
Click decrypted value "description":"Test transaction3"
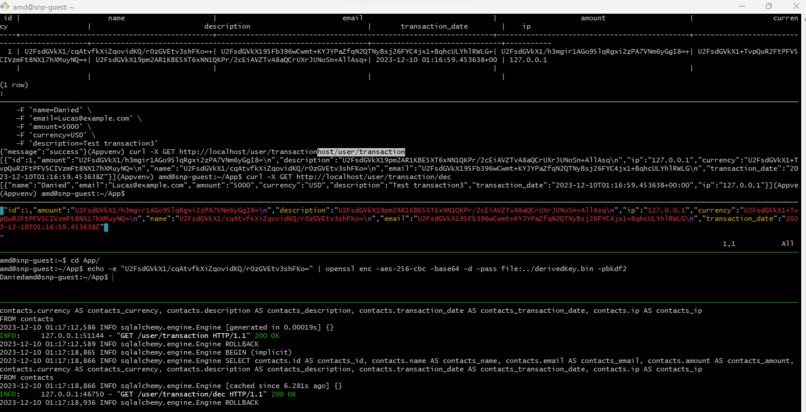click(x=399, y=185)
